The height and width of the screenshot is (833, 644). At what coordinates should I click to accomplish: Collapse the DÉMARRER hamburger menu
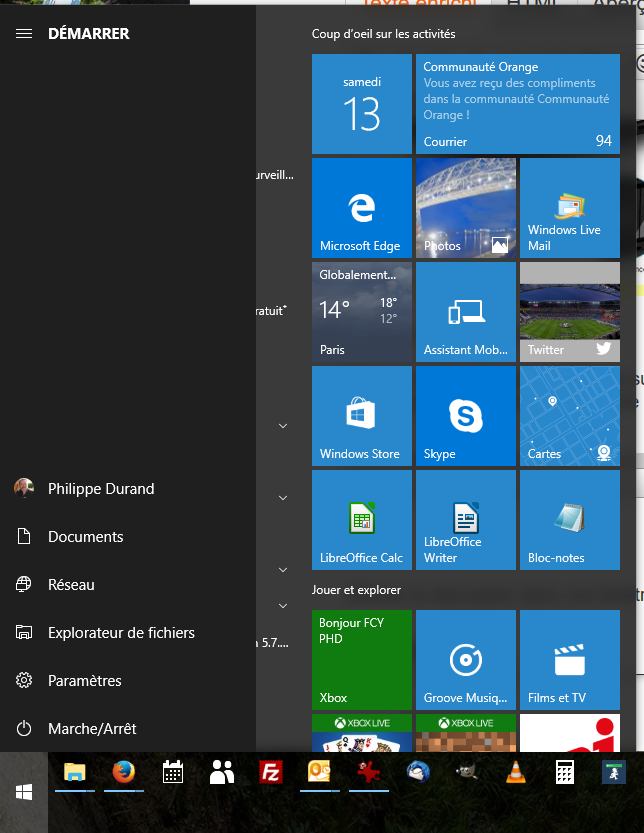pos(25,34)
